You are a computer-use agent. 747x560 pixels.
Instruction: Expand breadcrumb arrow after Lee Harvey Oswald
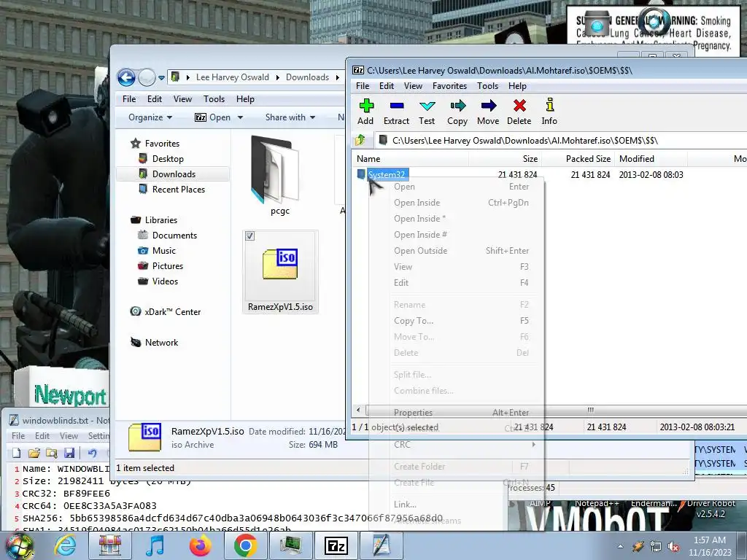click(278, 77)
